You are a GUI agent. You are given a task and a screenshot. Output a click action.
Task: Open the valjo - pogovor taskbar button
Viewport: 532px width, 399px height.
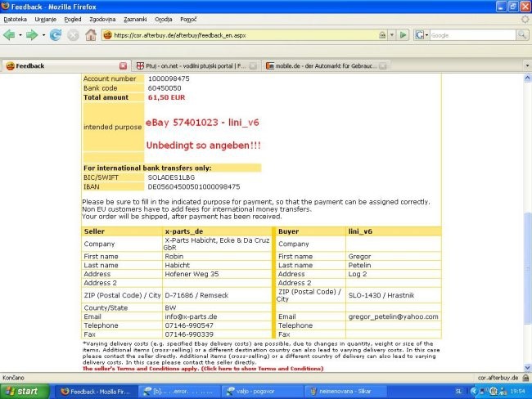click(263, 392)
